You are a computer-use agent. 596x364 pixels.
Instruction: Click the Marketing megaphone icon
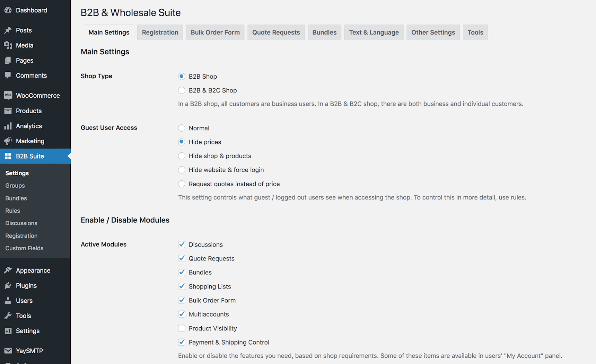(x=8, y=141)
